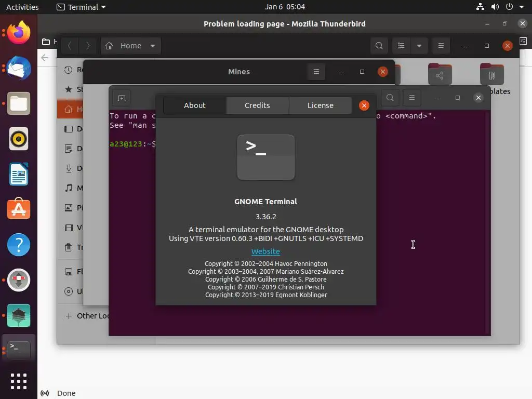Click the volume icon in top bar
Image resolution: width=532 pixels, height=399 pixels.
pyautogui.click(x=495, y=7)
